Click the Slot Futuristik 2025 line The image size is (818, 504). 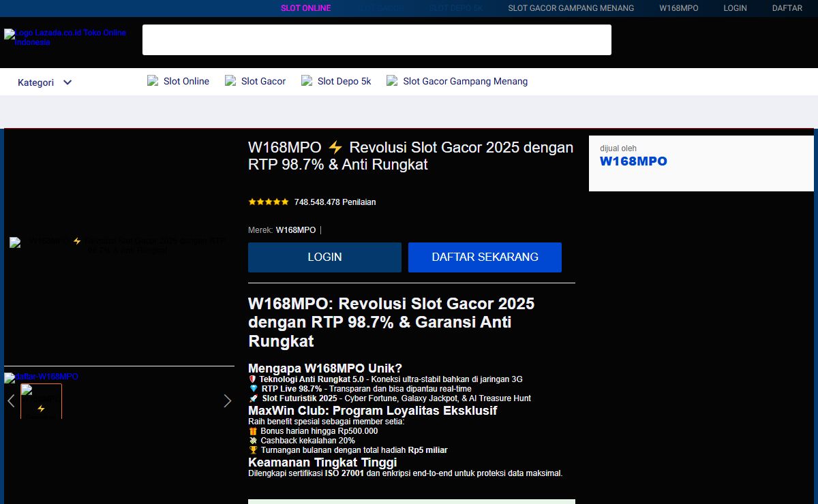tap(389, 398)
